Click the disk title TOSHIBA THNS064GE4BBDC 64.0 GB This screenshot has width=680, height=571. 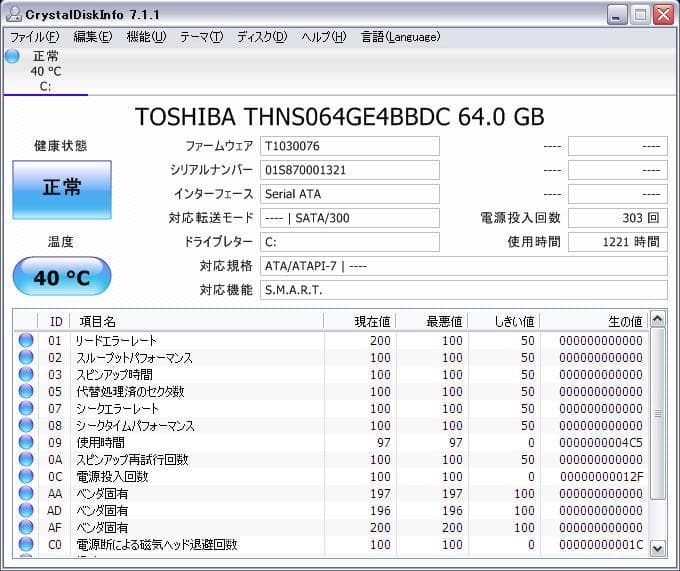[x=340, y=117]
